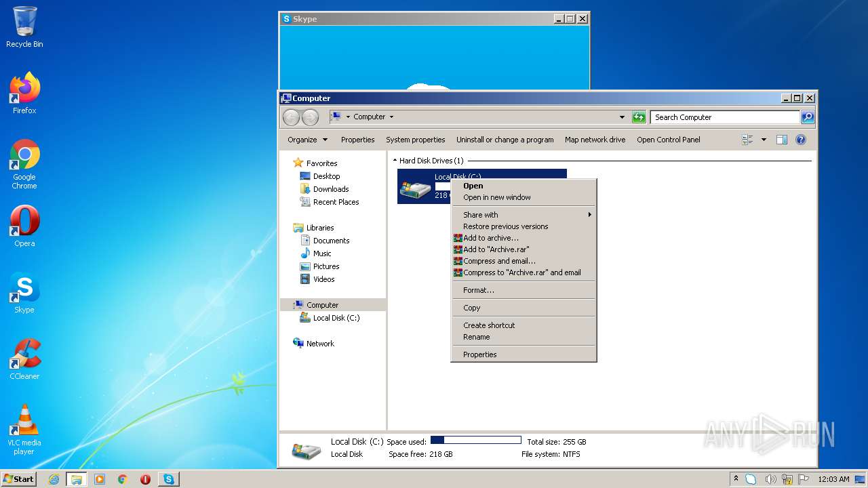Click the Explorer Back arrow button
The width and height of the screenshot is (868, 488).
(x=291, y=117)
